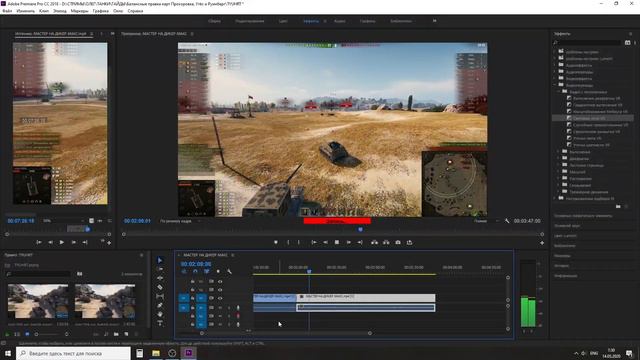Open Информация panel
This screenshot has width=640, height=360.
pyautogui.click(x=565, y=276)
